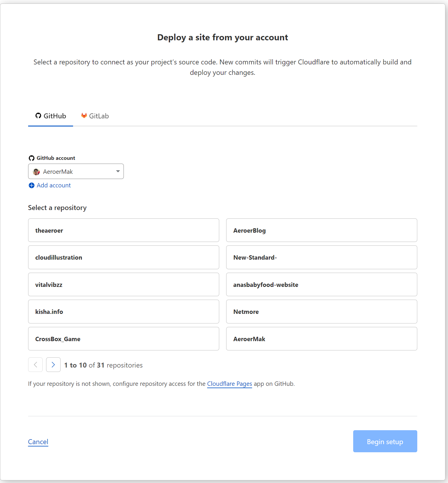
Task: Click the GitHub octocat icon on the GitHub tab
Action: click(x=38, y=115)
